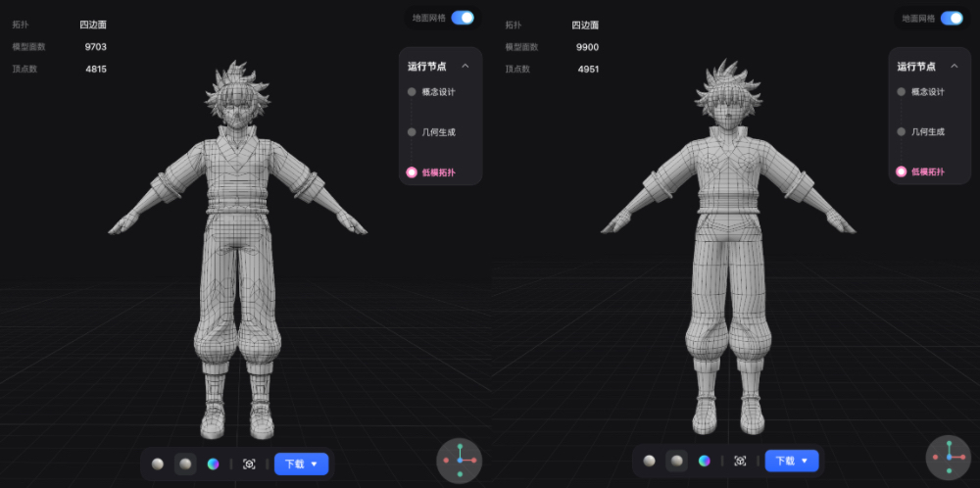
Task: Click vertex count value 4815
Action: [96, 69]
